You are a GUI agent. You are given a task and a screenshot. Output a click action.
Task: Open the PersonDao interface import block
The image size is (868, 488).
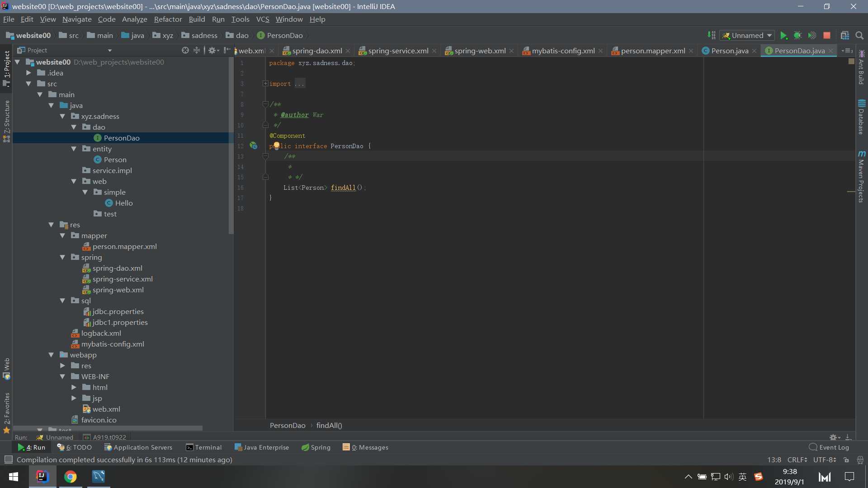click(266, 83)
